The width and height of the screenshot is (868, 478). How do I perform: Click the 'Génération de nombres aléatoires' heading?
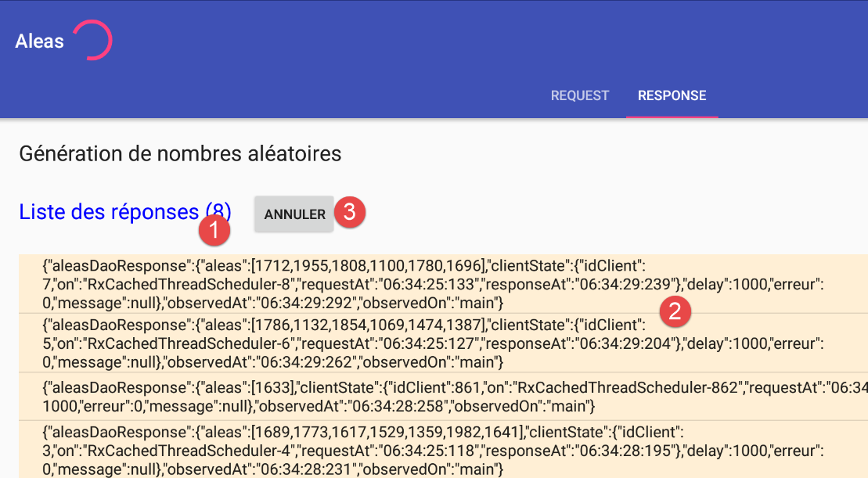tap(180, 153)
